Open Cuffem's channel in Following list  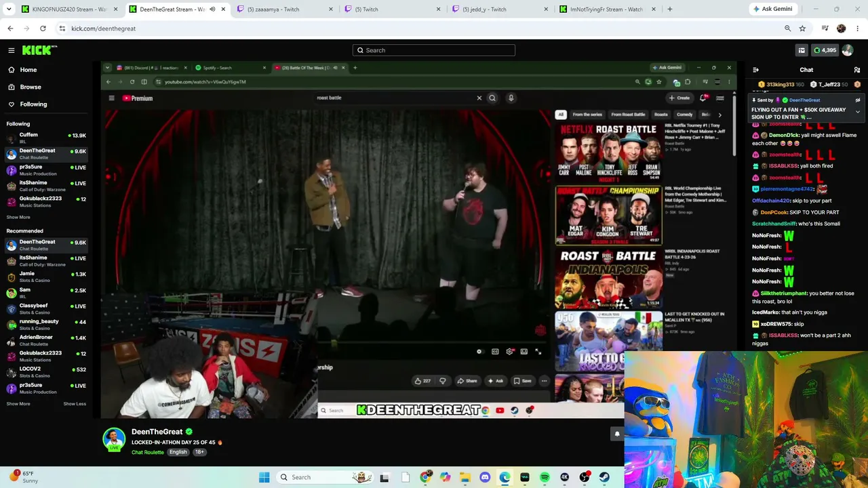pos(46,138)
